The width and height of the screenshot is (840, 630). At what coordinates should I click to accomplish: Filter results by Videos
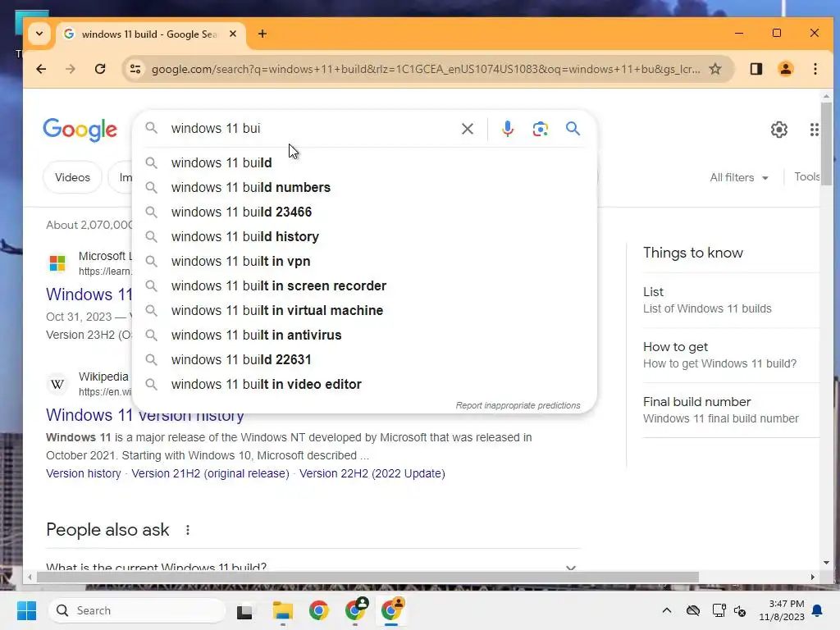pos(72,177)
